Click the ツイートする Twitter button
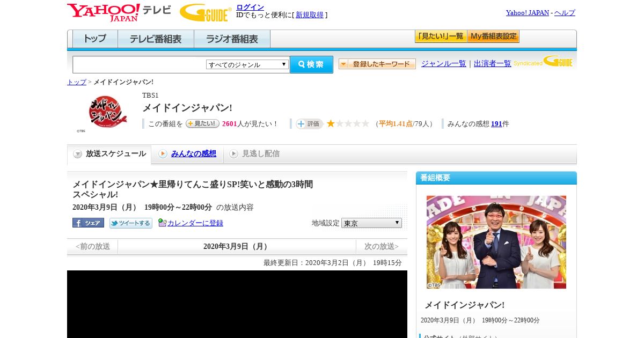The image size is (644, 338). [131, 223]
